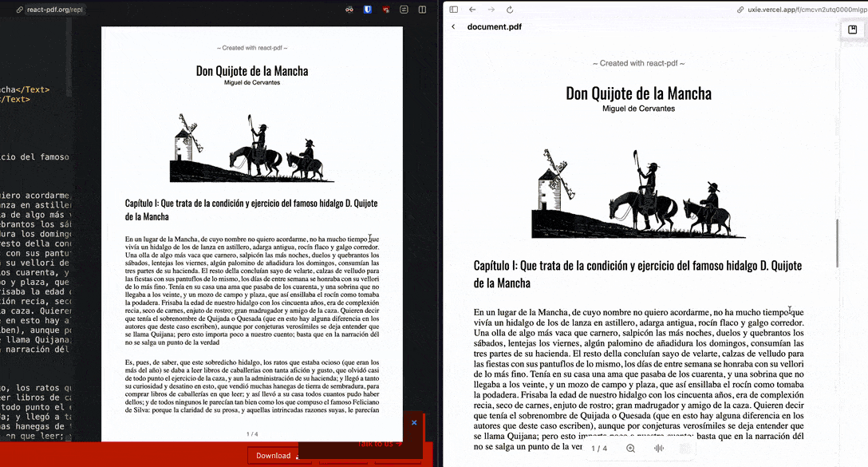The image size is (868, 467).
Task: Toggle the sidebar in the uxie browser window
Action: pos(453,10)
